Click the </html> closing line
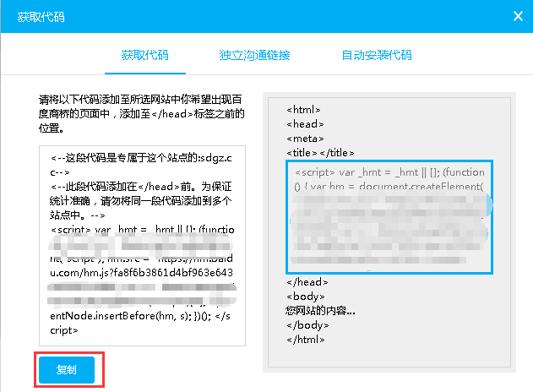 306,340
